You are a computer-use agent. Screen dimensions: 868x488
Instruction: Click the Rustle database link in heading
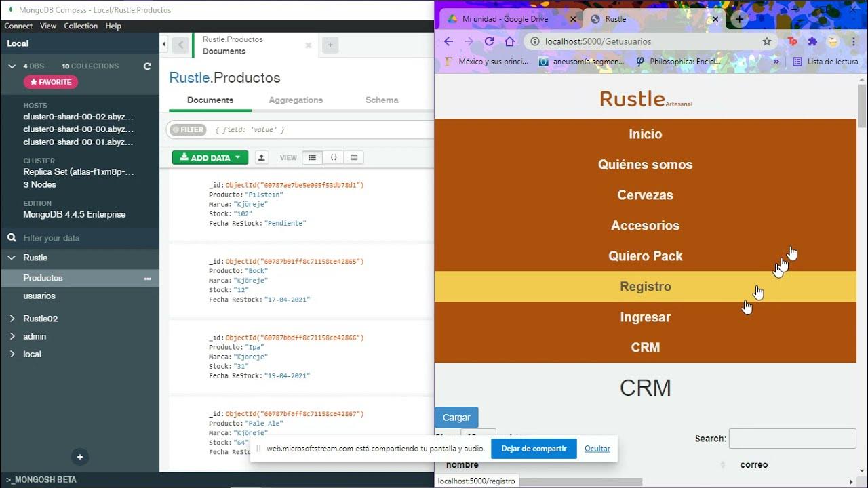189,77
